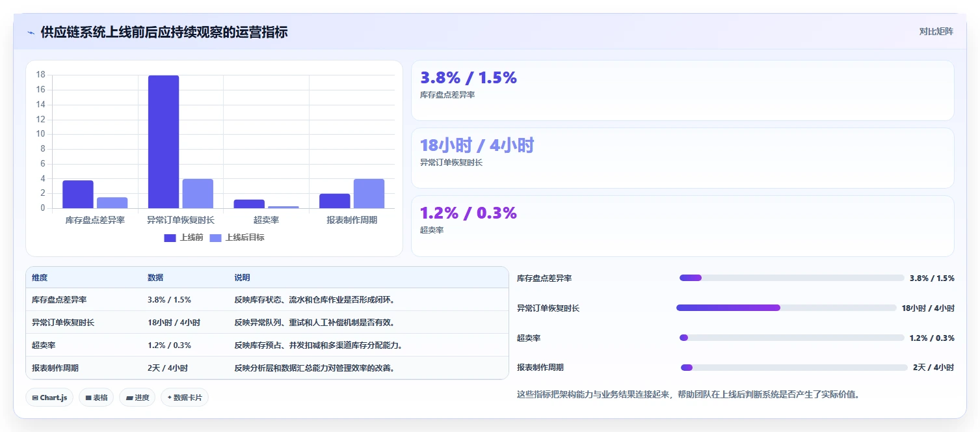The image size is (980, 432).
Task: Click the 库存盘点差异率 progress bar
Action: [791, 278]
